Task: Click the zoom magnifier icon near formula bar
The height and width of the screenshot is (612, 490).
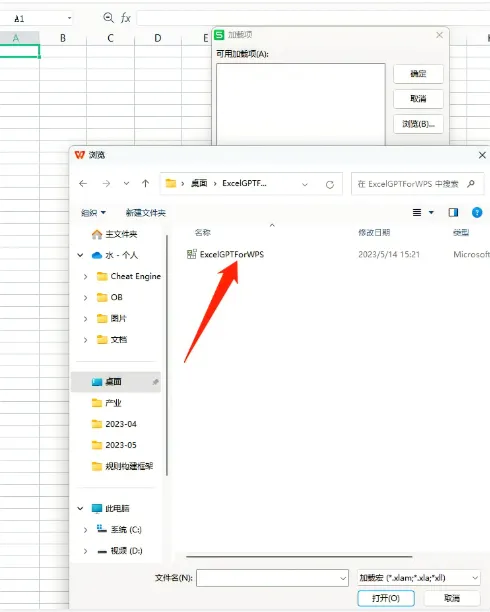Action: [x=108, y=18]
